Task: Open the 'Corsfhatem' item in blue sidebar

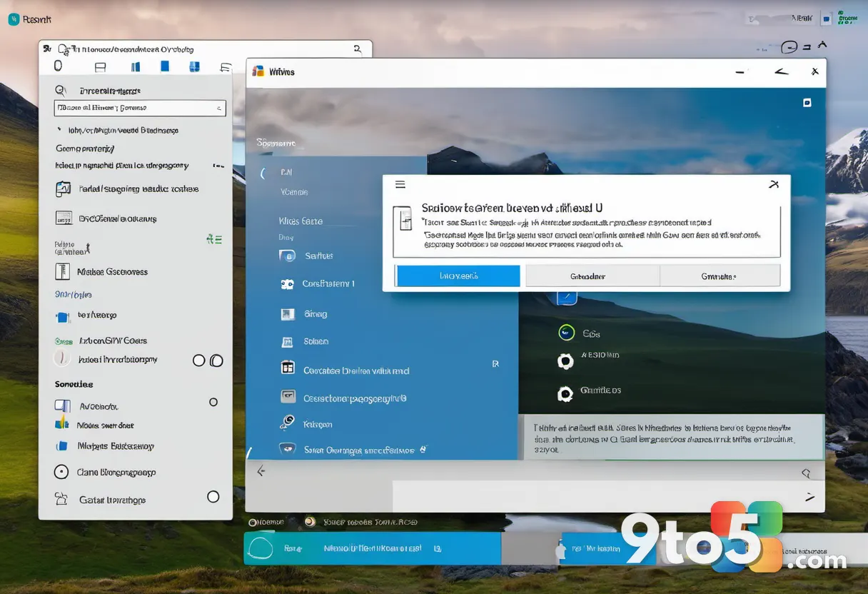Action: pyautogui.click(x=318, y=283)
